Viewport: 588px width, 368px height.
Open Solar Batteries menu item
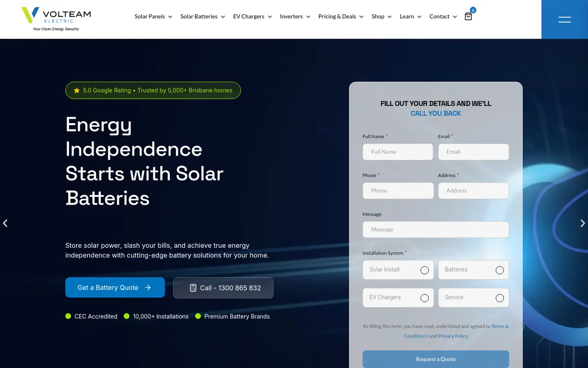tap(199, 16)
